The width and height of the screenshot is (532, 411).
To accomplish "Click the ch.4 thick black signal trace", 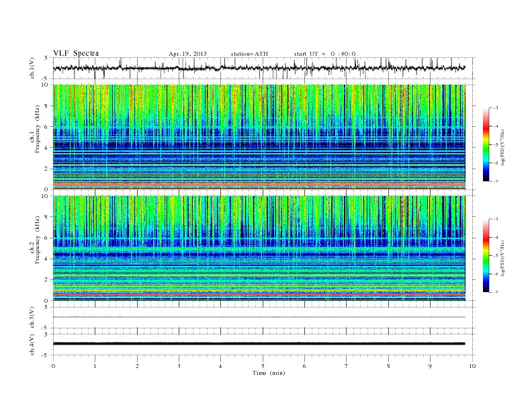I will (259, 344).
